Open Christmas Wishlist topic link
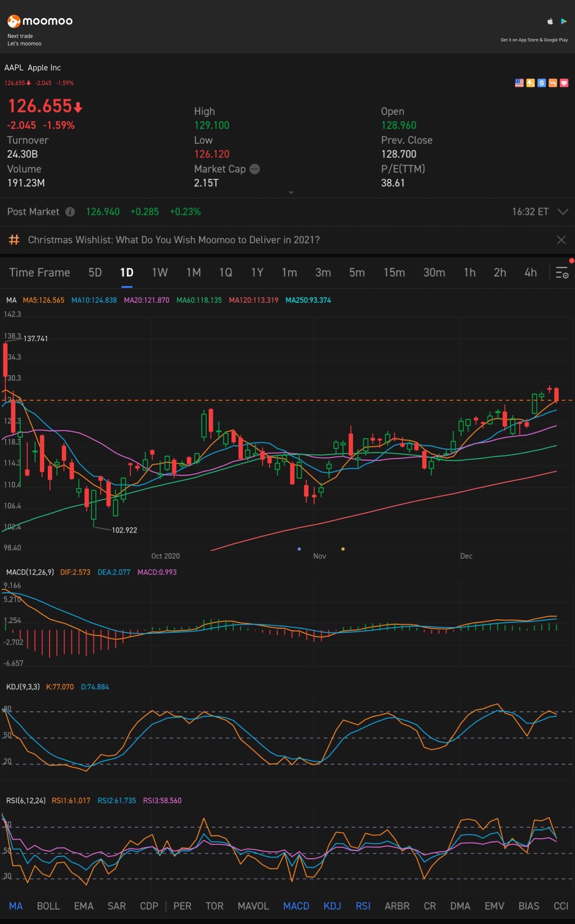Image resolution: width=575 pixels, height=924 pixels. pyautogui.click(x=174, y=240)
